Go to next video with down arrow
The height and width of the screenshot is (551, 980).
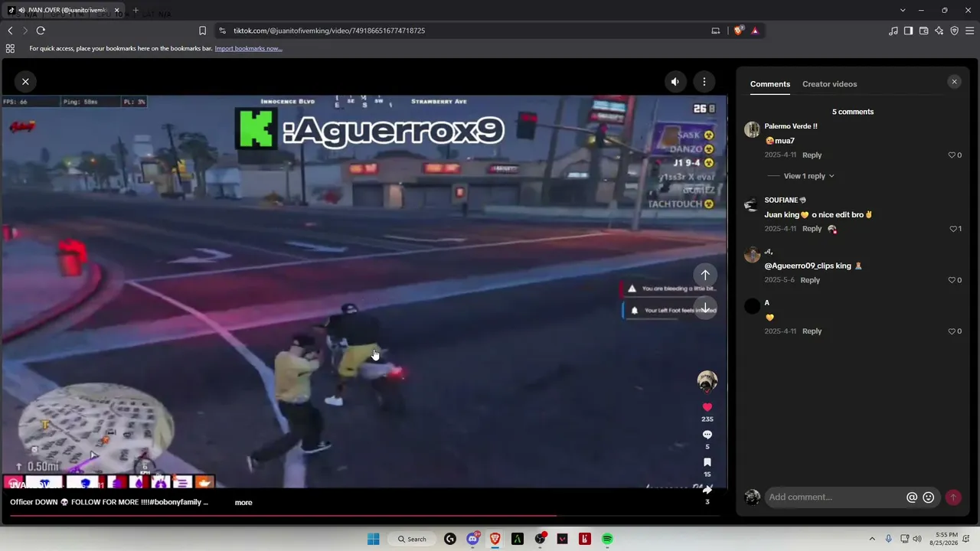705,308
